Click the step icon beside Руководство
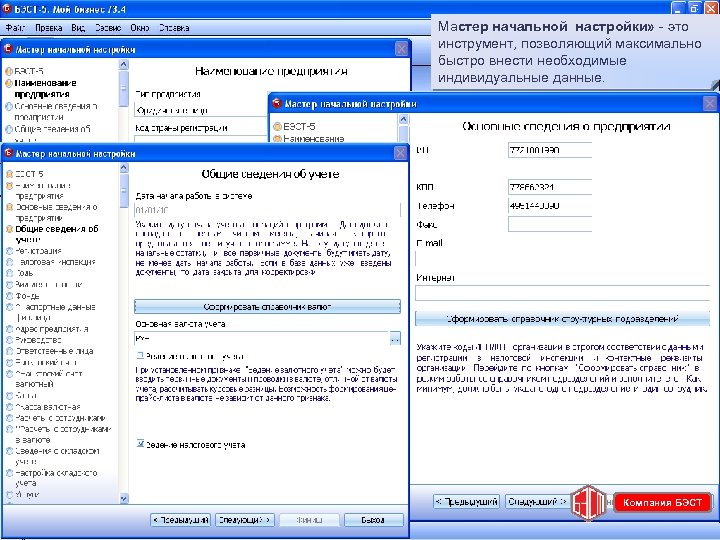 point(9,340)
